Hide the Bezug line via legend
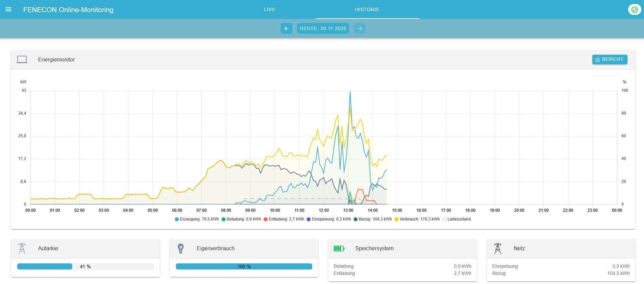The image size is (644, 284). [372, 219]
